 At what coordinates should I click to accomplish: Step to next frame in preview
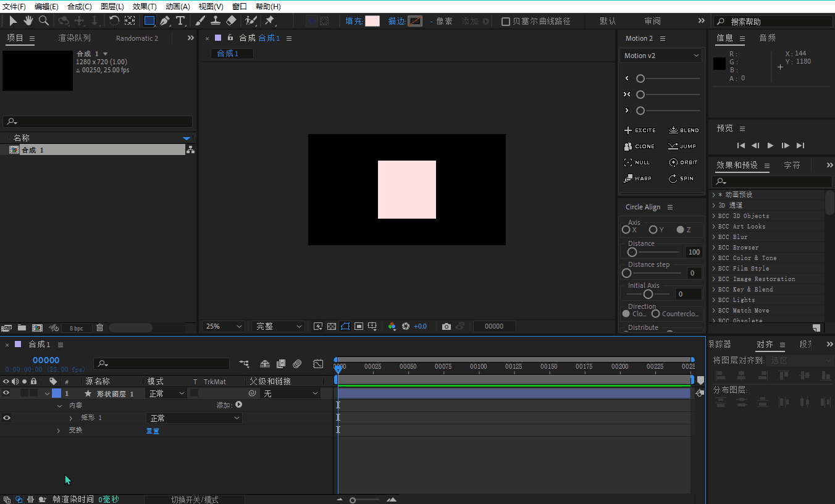click(786, 146)
